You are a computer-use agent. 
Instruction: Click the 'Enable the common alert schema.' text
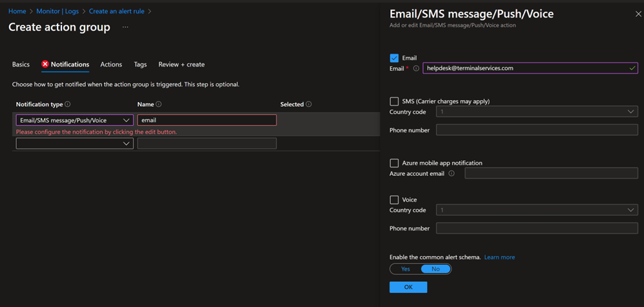click(x=435, y=257)
